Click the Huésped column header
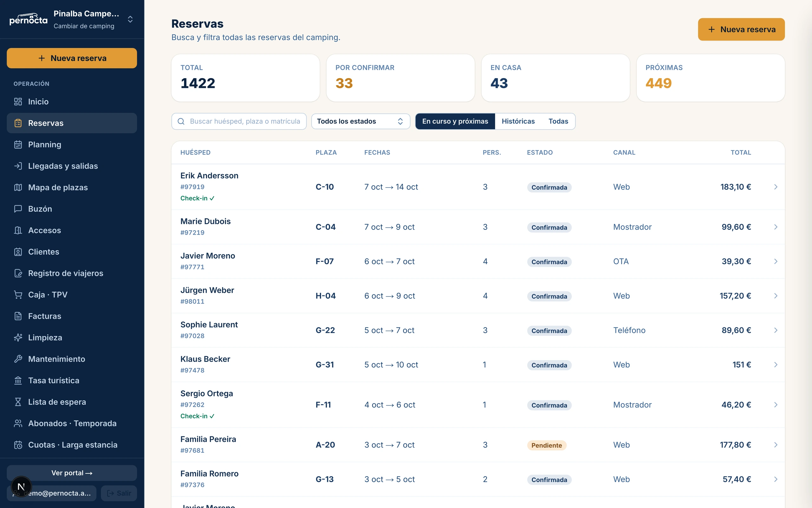 (x=195, y=152)
